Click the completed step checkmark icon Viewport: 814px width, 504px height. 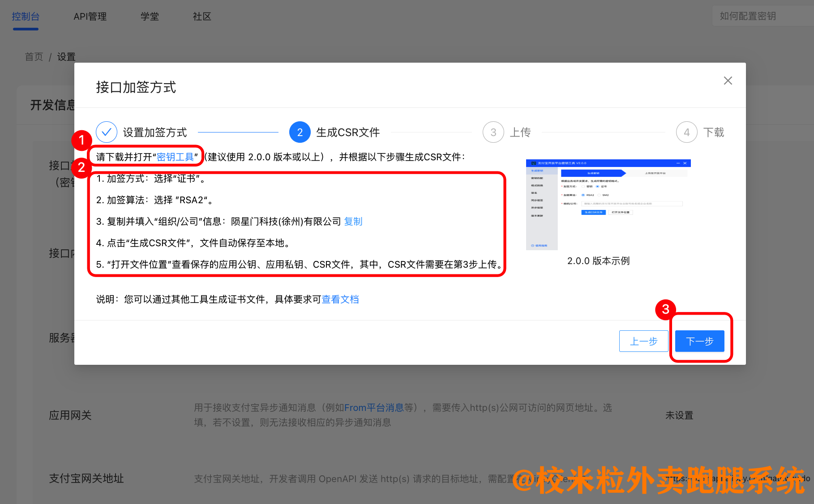pos(107,132)
